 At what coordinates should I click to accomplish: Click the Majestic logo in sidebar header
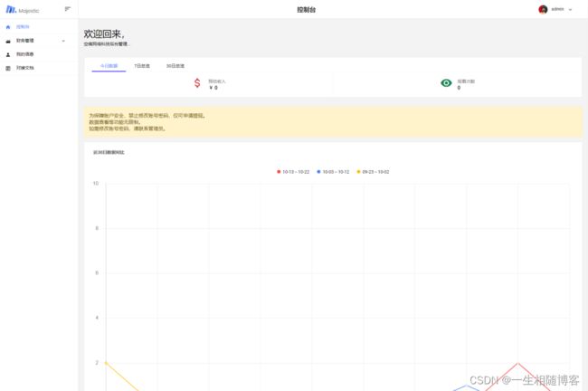(x=22, y=10)
